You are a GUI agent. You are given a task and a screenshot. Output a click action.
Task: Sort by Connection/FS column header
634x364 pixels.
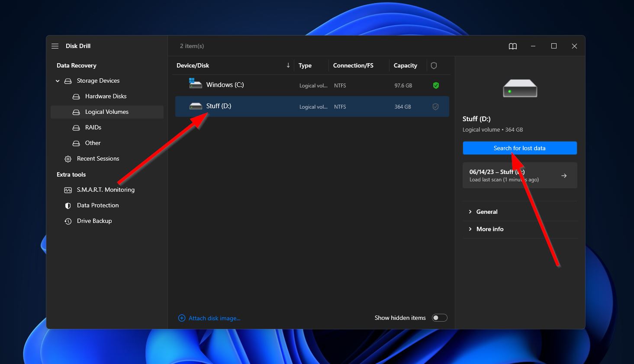(353, 65)
